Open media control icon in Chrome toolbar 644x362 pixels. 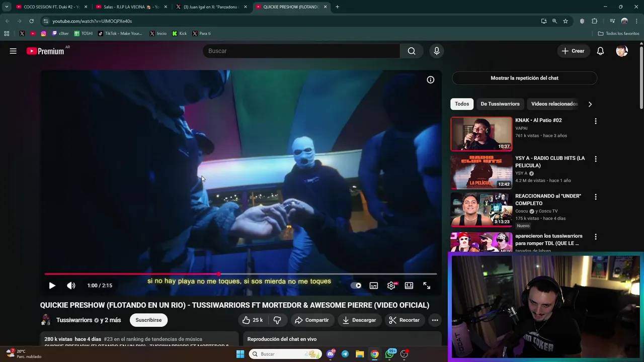[x=612, y=21]
